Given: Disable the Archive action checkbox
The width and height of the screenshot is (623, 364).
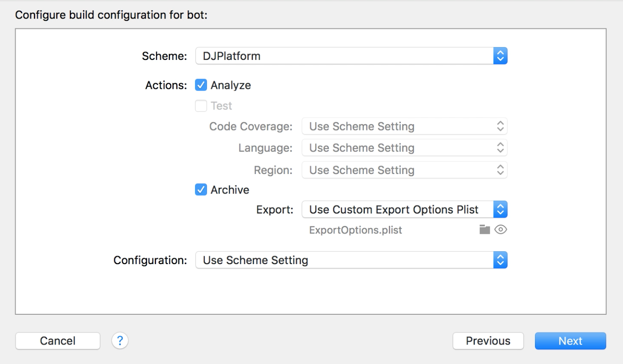Looking at the screenshot, I should point(201,190).
